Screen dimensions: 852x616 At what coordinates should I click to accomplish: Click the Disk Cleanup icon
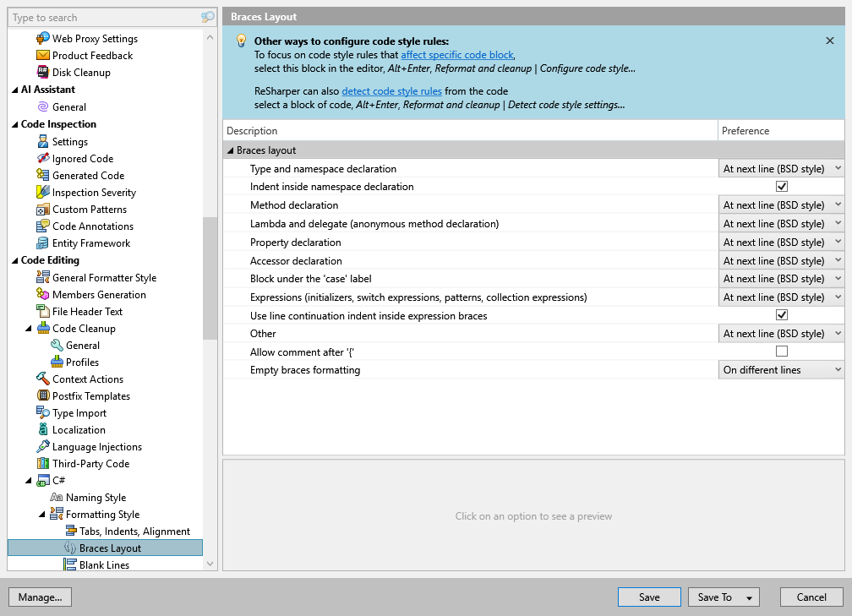[43, 73]
